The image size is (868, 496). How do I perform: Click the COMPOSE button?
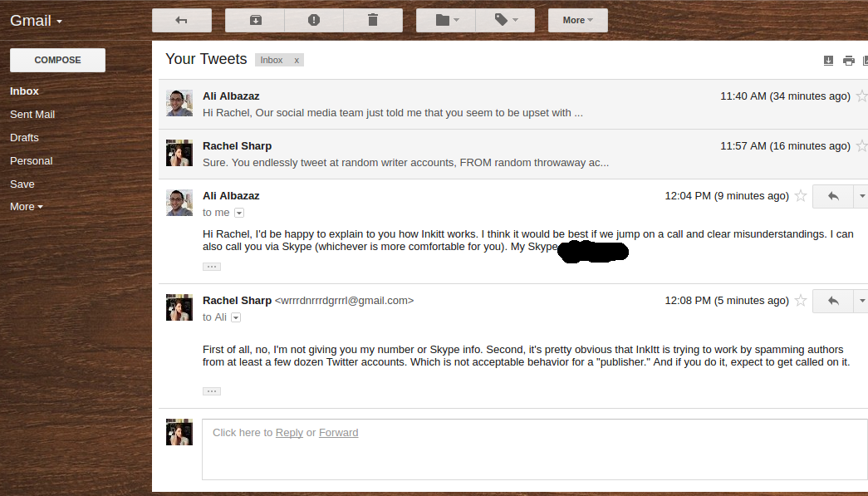tap(56, 60)
